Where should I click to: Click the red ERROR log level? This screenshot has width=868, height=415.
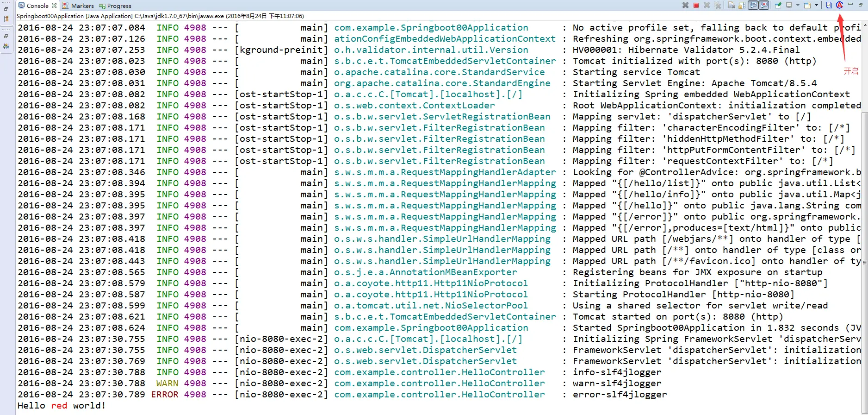(x=165, y=395)
